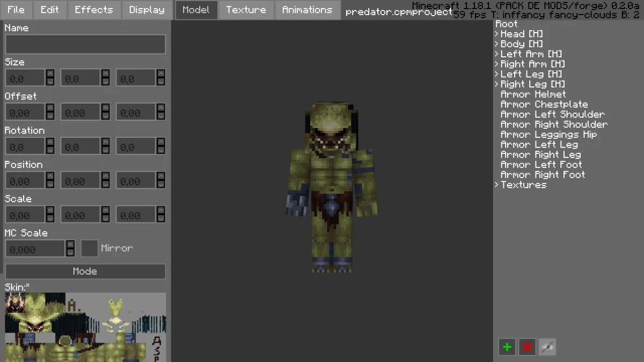Expand the Right Arm [H] node
Screen dimensions: 644x362
pyautogui.click(x=497, y=64)
